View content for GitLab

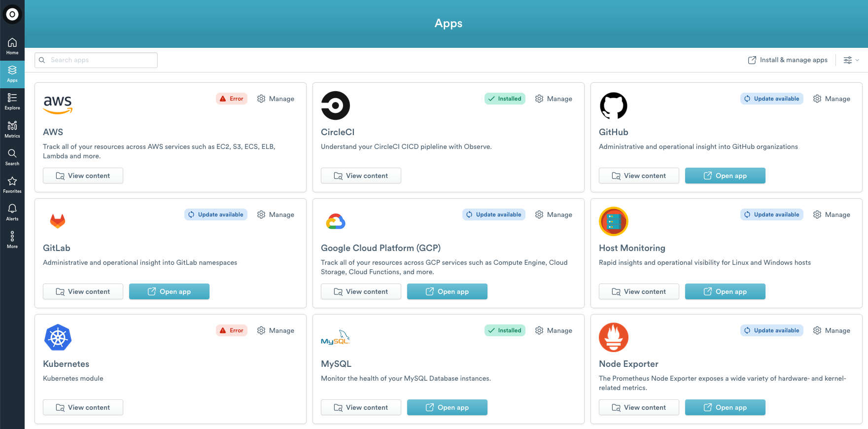(x=83, y=291)
